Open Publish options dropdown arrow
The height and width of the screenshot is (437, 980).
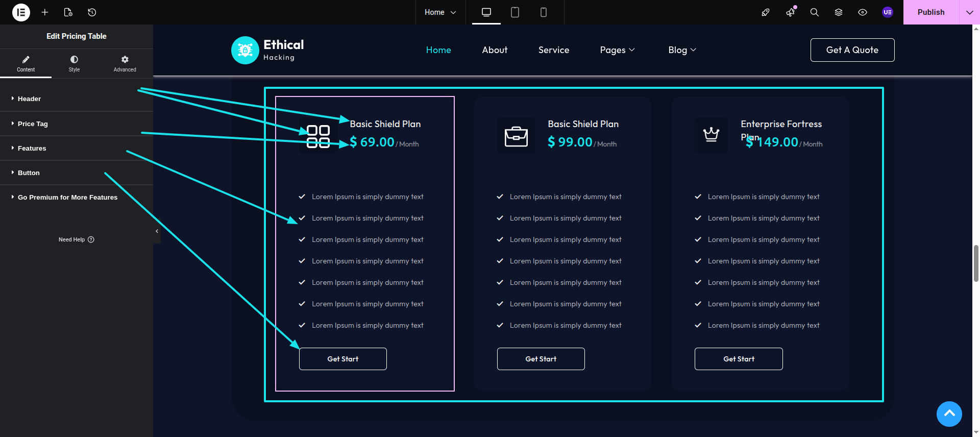point(969,12)
